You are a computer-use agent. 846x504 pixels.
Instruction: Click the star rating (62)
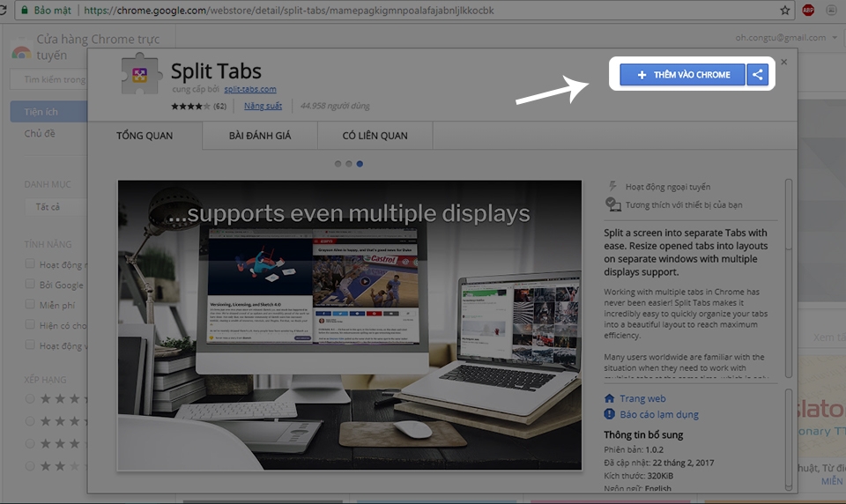pos(198,106)
